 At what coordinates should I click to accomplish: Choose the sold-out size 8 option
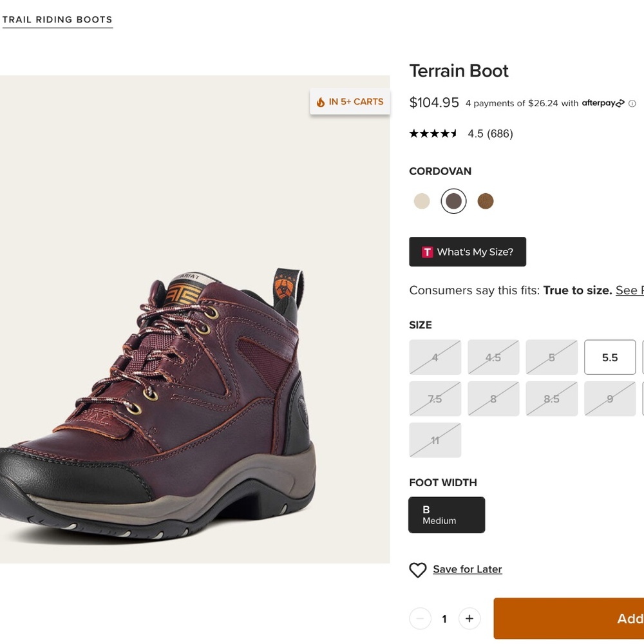pos(493,399)
